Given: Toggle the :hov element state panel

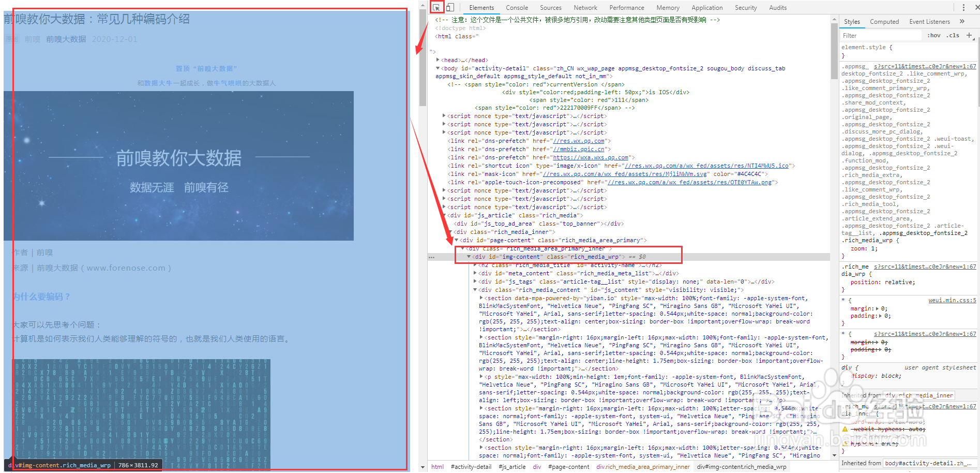Looking at the screenshot, I should coord(933,35).
